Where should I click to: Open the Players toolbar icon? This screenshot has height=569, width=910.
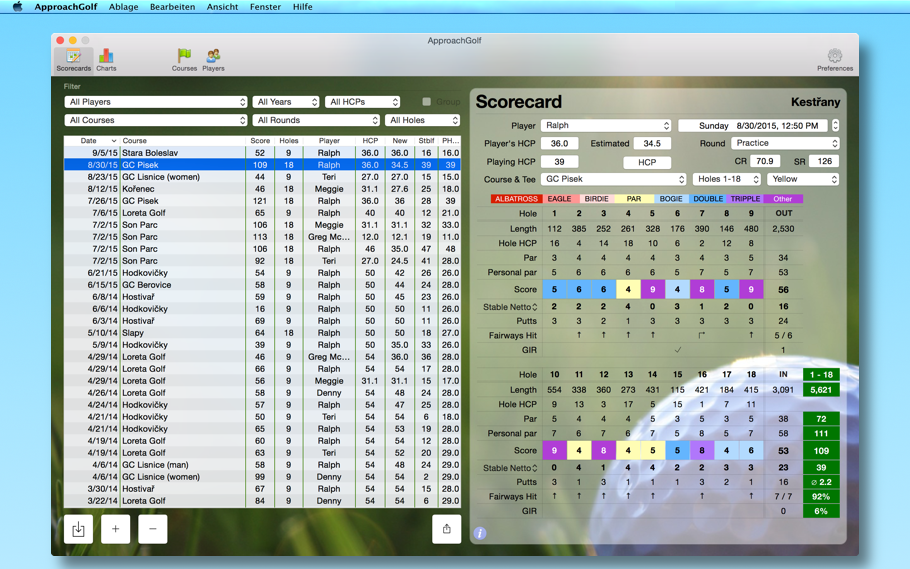coord(213,60)
